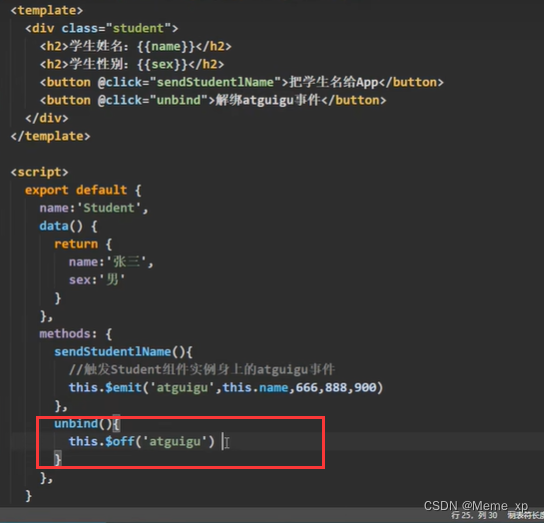Click the unbind(){ method definition
Screen dimensions: 544x523
tap(87, 424)
